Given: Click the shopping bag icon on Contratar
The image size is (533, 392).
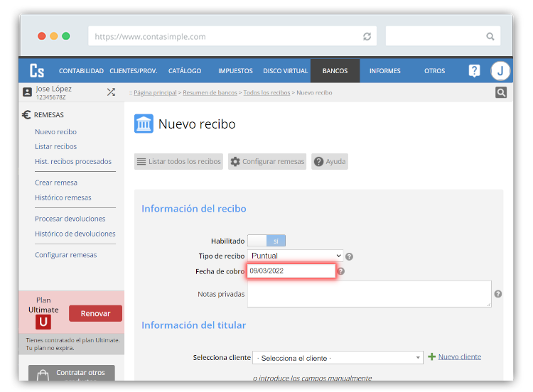Looking at the screenshot, I should (x=43, y=375).
